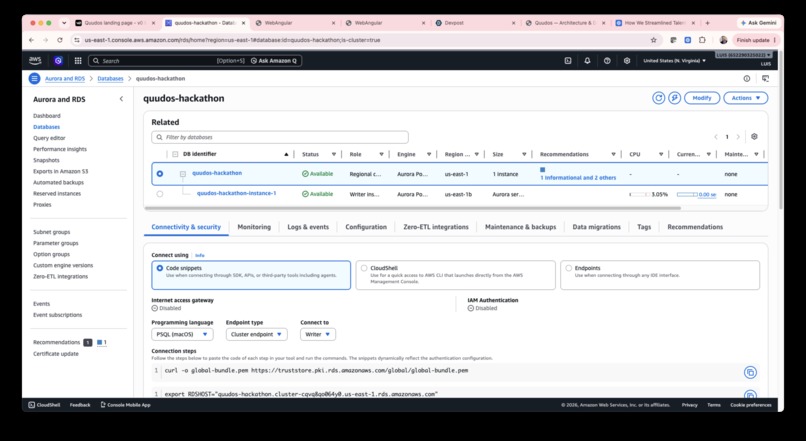Open the 1 Informational and 2 others link
Screen dimensions: 806x441
coord(578,178)
